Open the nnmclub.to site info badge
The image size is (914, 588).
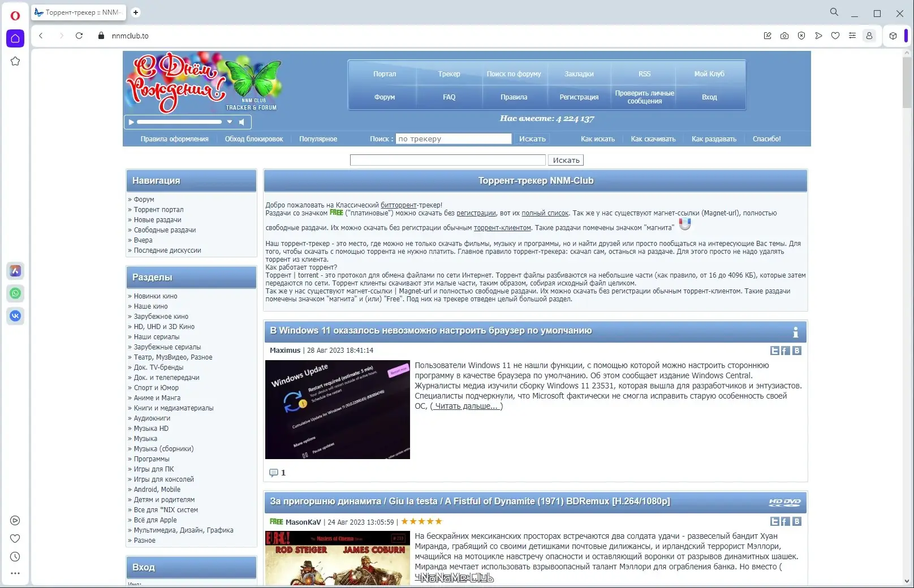pos(101,35)
